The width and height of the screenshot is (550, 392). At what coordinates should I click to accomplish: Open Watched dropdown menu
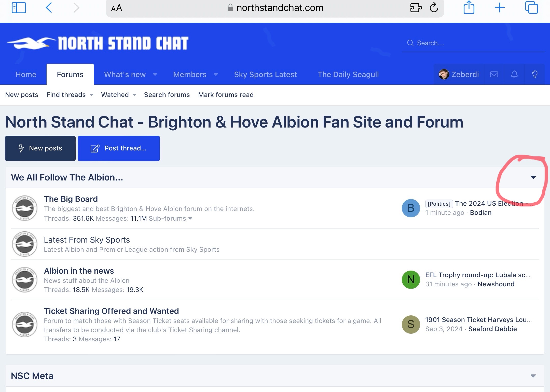pos(119,95)
